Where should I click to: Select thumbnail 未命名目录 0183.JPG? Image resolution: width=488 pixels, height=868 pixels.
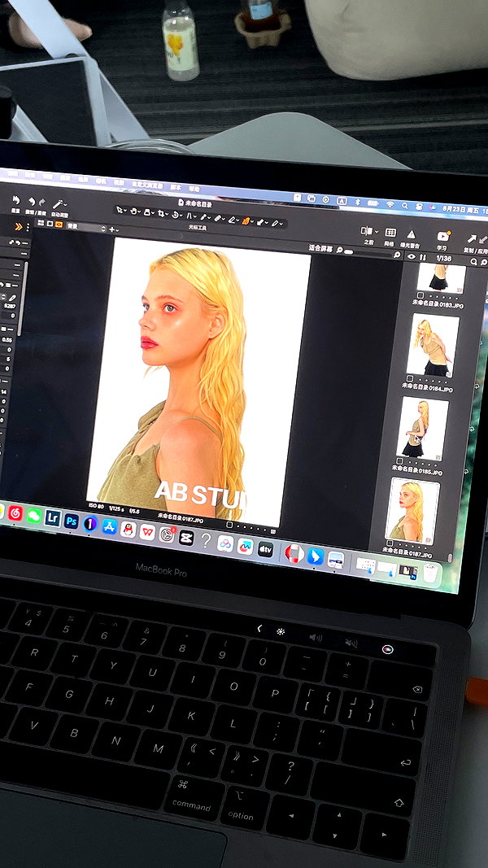tap(441, 277)
